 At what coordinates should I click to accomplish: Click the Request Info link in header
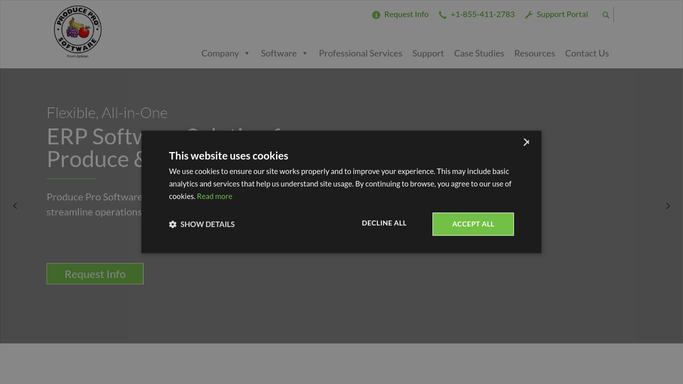tap(406, 14)
